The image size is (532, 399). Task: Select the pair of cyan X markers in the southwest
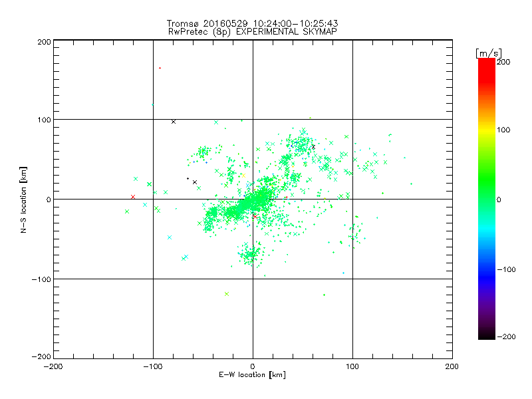[185, 257]
